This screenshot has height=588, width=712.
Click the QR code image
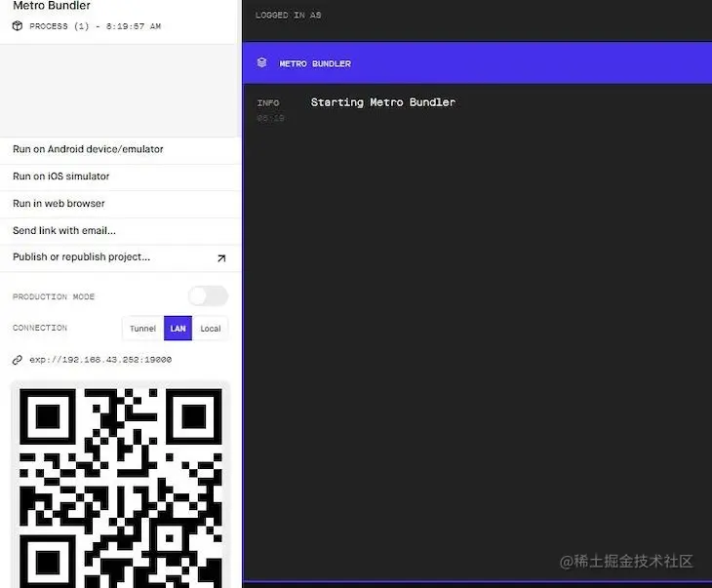click(x=120, y=486)
